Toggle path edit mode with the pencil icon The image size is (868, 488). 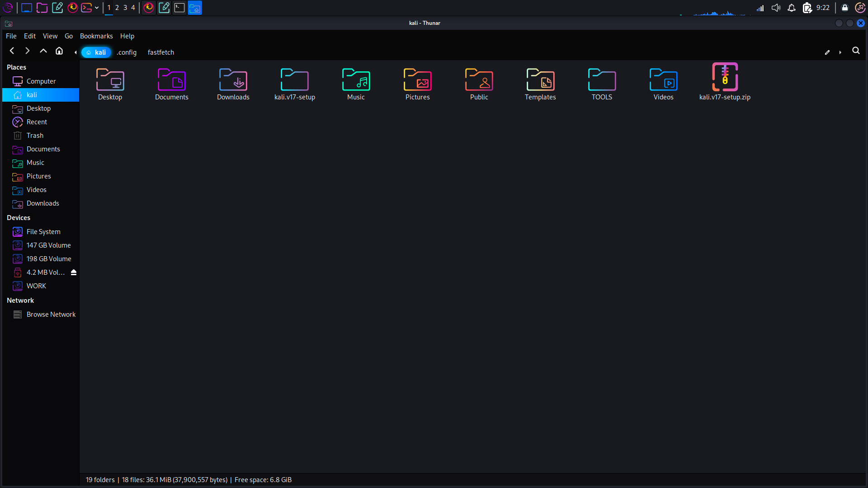(x=827, y=52)
